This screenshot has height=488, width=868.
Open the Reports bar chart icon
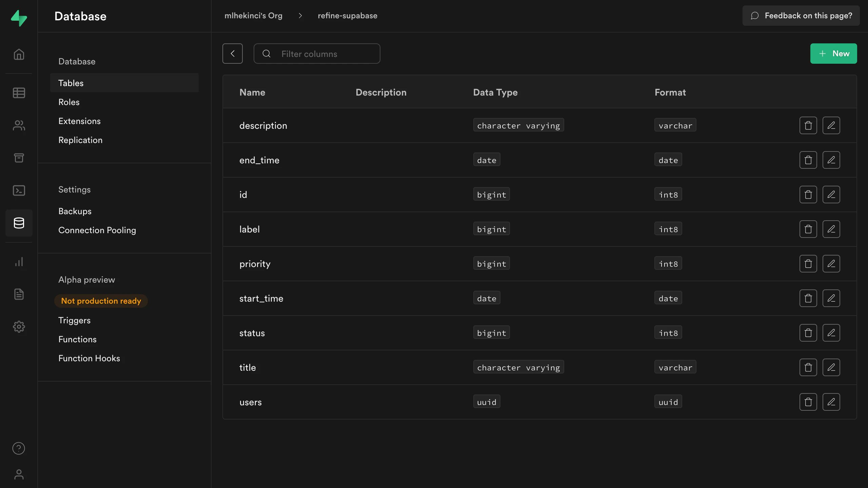[x=19, y=262]
